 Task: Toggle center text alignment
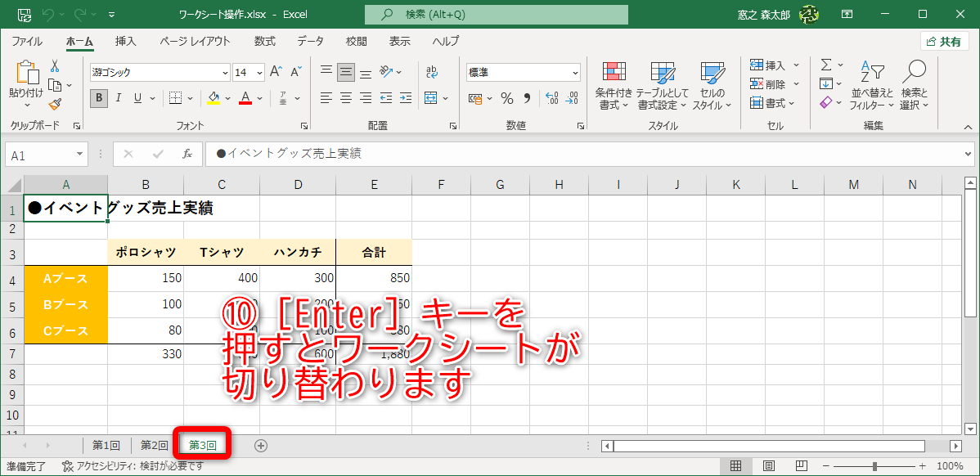coord(346,98)
